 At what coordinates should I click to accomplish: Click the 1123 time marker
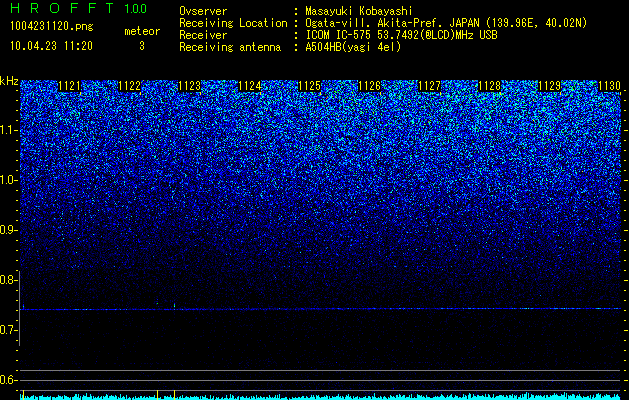pyautogui.click(x=189, y=86)
